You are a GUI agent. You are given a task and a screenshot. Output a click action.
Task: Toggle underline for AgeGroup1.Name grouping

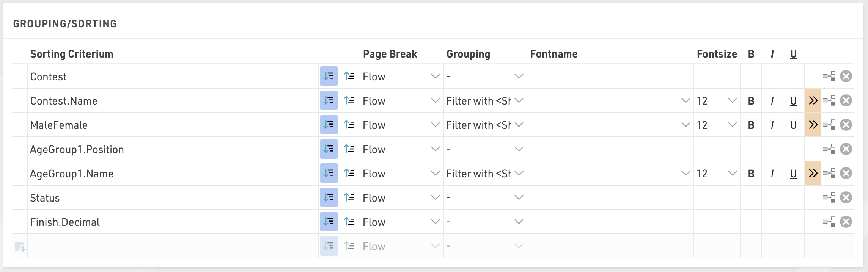793,174
